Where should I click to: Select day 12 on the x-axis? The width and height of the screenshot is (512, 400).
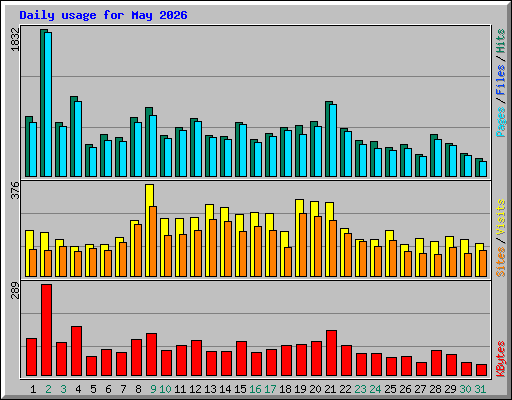[x=195, y=389]
